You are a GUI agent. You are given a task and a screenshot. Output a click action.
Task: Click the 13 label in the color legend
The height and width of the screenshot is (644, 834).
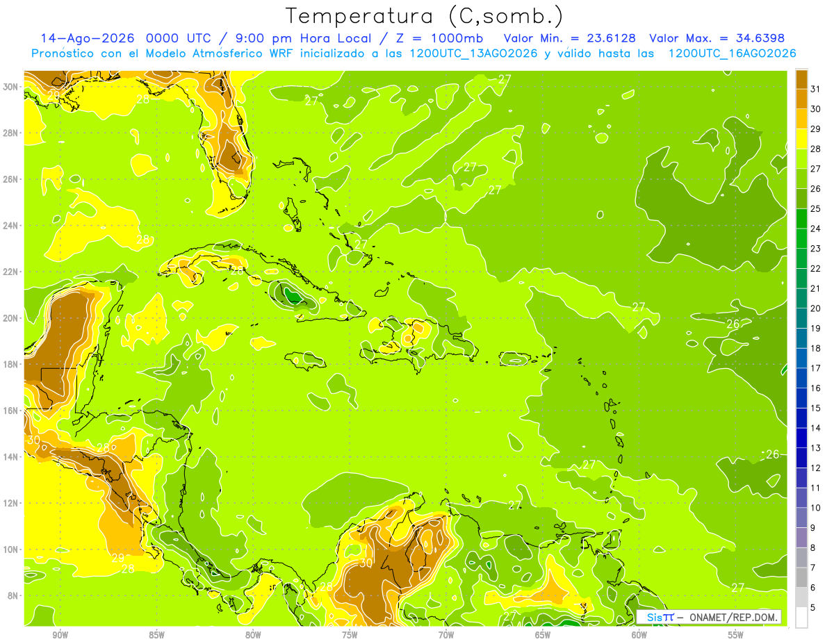[815, 448]
